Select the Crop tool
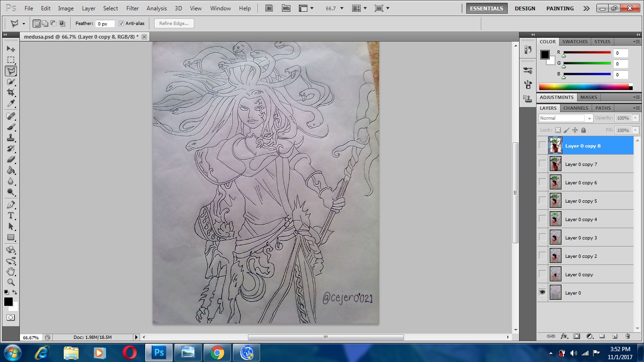 (x=11, y=92)
